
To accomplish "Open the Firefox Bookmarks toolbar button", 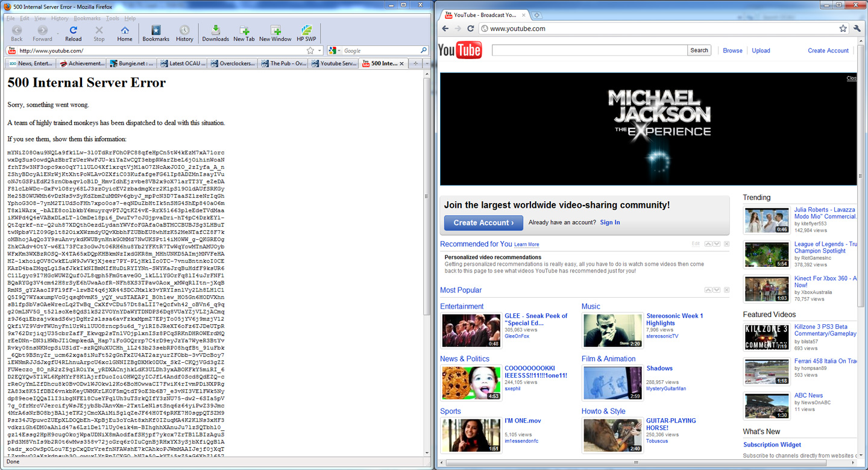I will 156,33.
